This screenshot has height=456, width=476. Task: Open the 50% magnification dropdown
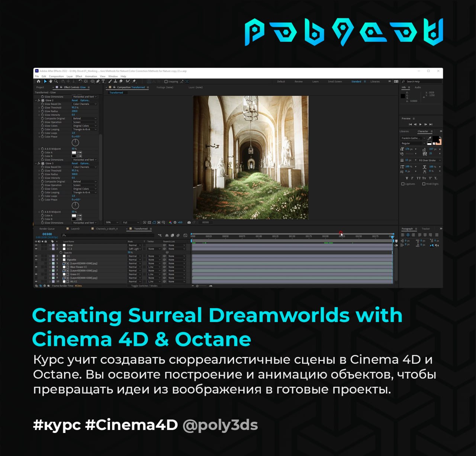pos(112,222)
